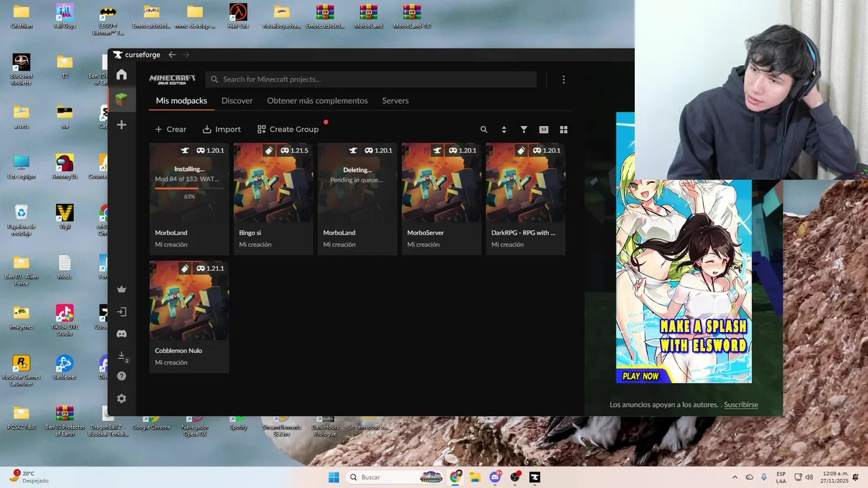Switch to grid view icon
The image size is (868, 488).
(564, 129)
